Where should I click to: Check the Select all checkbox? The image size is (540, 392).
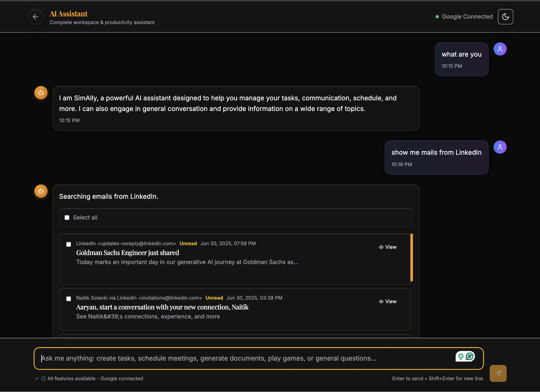(67, 218)
